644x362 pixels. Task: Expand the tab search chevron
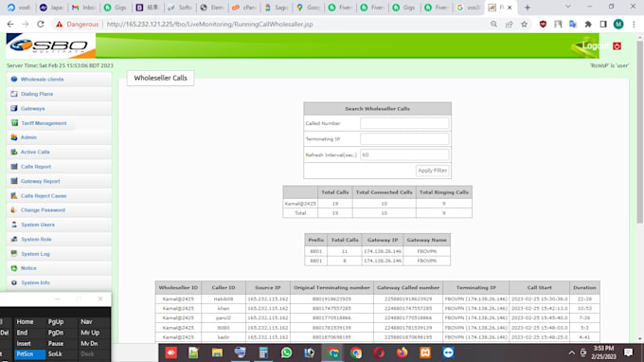coord(568,7)
